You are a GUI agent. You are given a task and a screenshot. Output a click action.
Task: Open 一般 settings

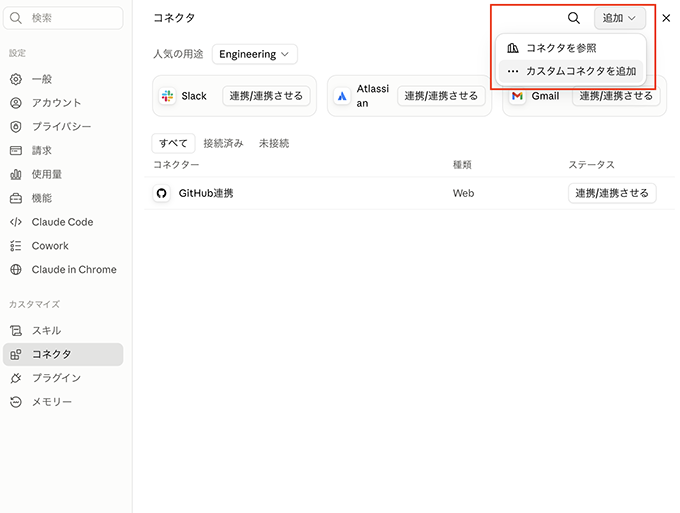63,79
